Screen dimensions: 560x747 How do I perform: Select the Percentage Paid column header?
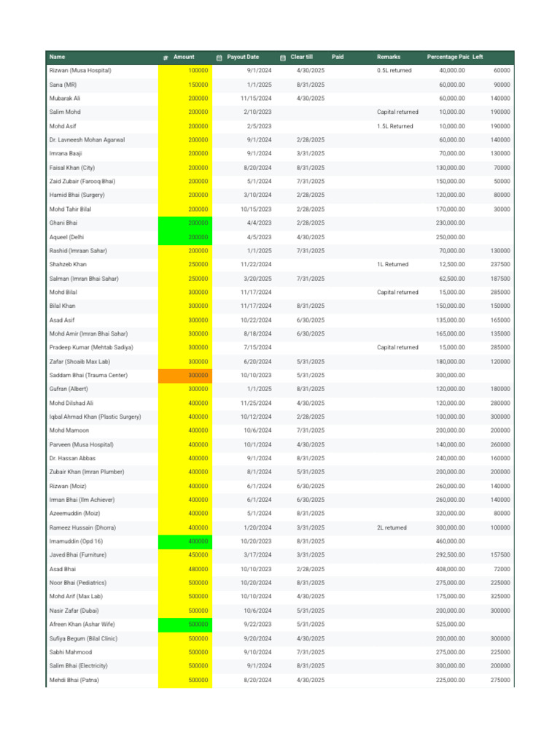(x=448, y=57)
